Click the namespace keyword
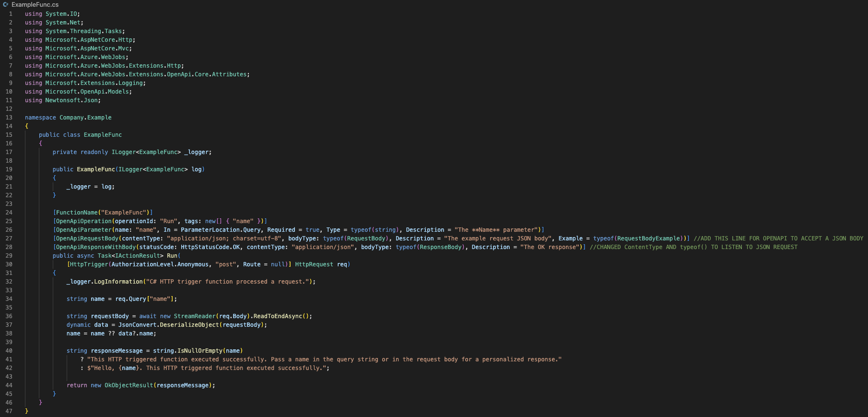 click(x=40, y=118)
